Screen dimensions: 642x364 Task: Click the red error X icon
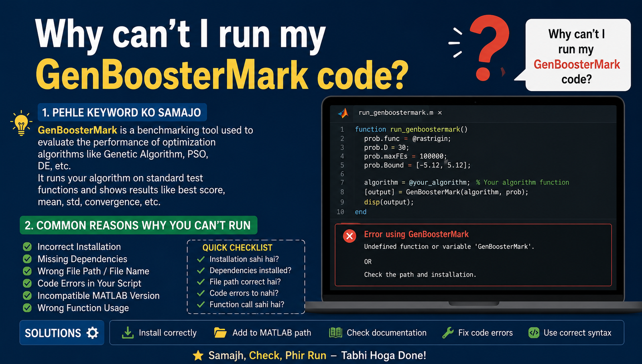pyautogui.click(x=349, y=236)
